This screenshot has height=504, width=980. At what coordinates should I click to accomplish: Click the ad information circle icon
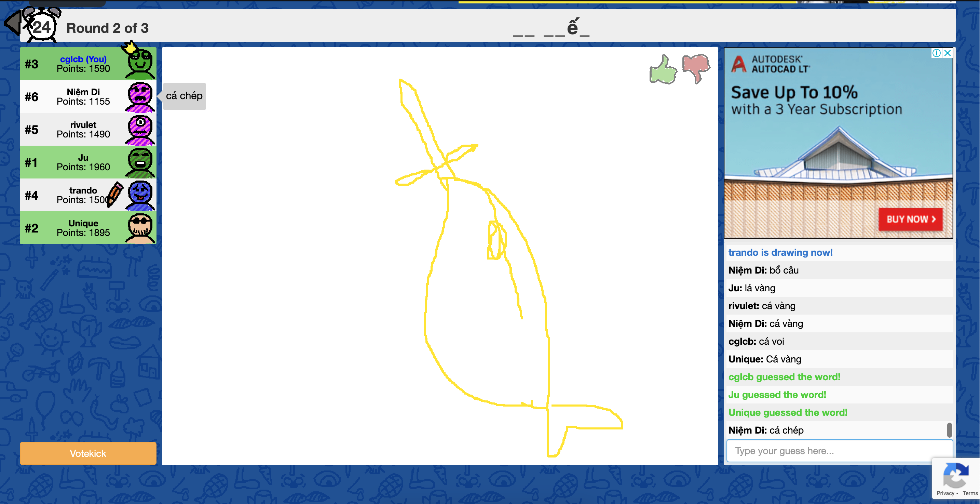pos(937,53)
